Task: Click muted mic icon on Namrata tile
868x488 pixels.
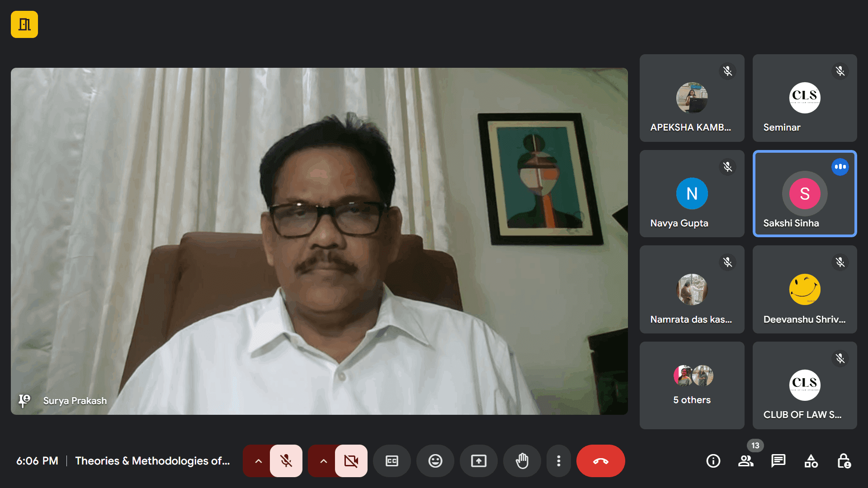Action: 727,262
